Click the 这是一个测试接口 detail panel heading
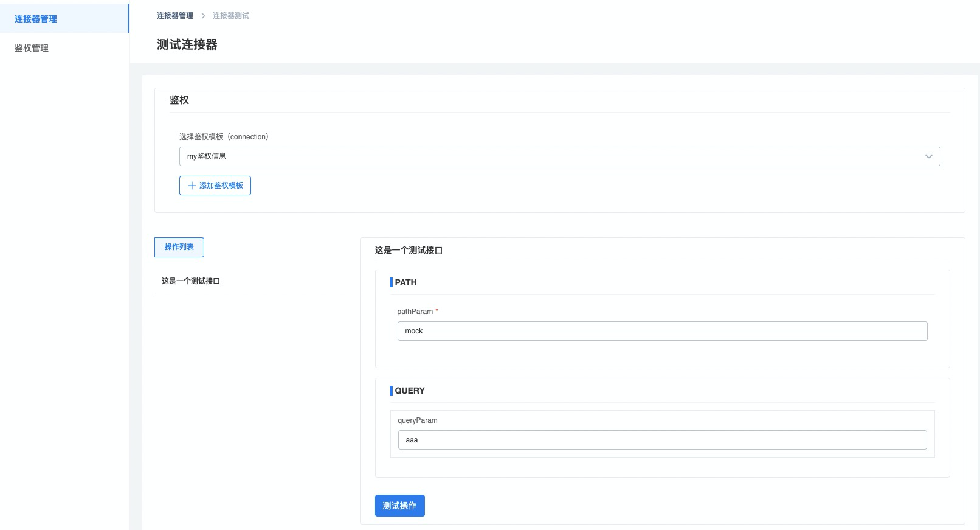The width and height of the screenshot is (980, 530). (409, 250)
